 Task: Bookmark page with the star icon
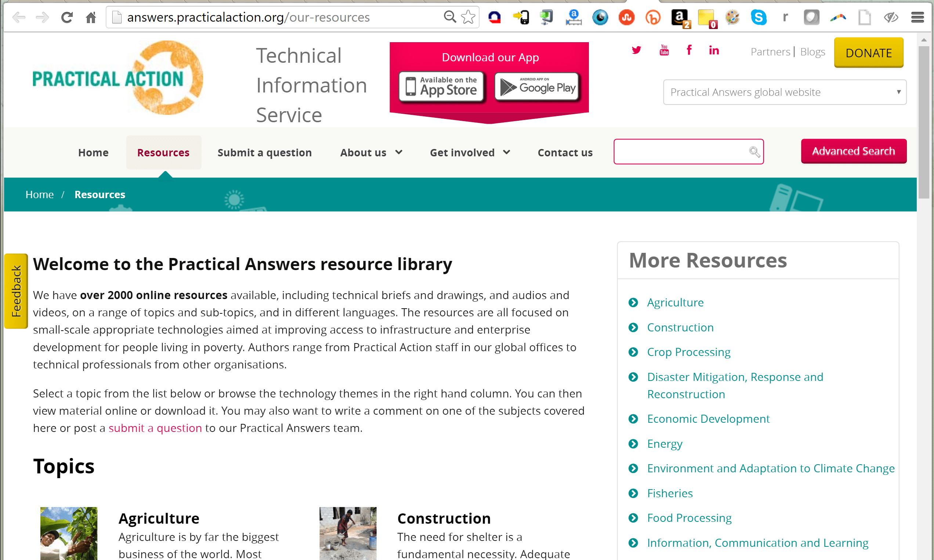[468, 17]
